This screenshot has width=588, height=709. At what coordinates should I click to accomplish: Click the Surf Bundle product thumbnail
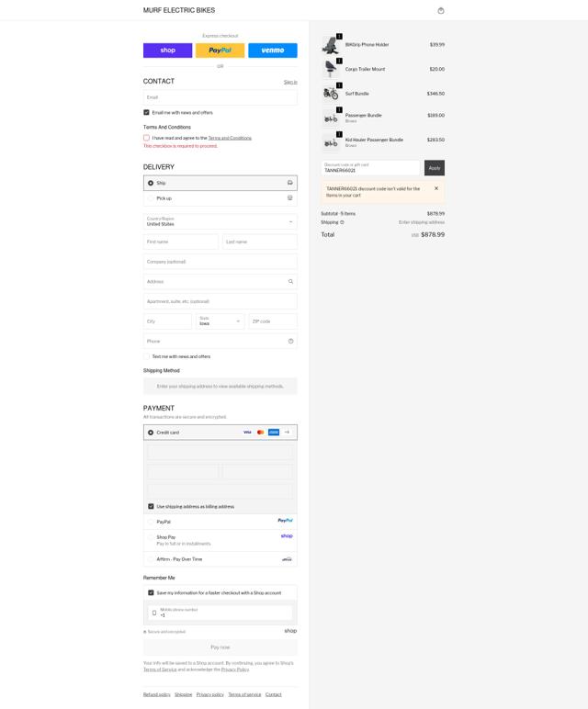click(331, 94)
